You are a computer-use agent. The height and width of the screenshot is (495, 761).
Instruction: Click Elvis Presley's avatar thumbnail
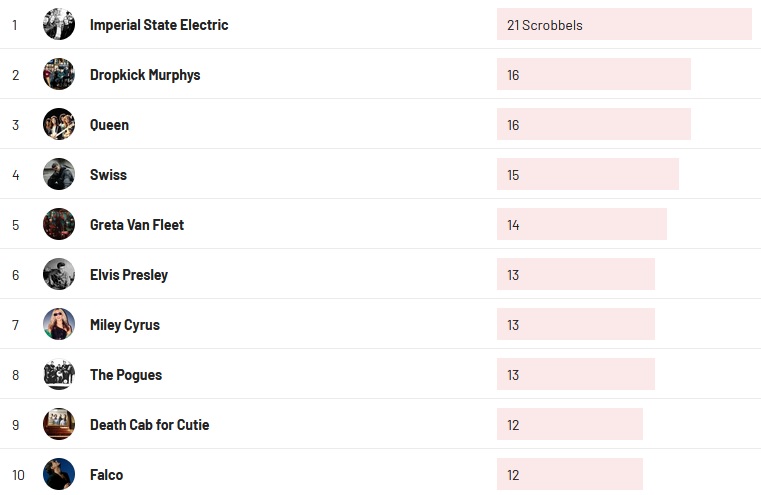59,274
